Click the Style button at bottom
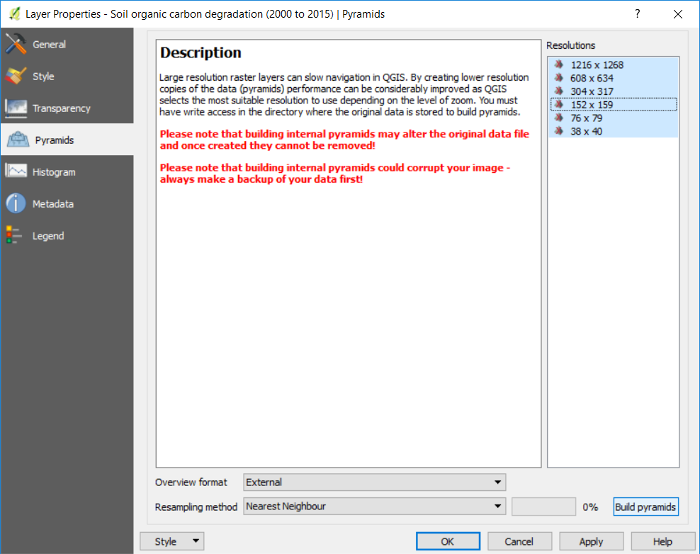The width and height of the screenshot is (700, 554). point(172,541)
